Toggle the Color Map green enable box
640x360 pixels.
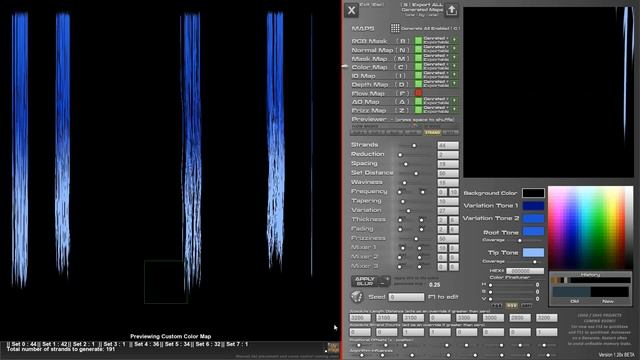[418, 67]
